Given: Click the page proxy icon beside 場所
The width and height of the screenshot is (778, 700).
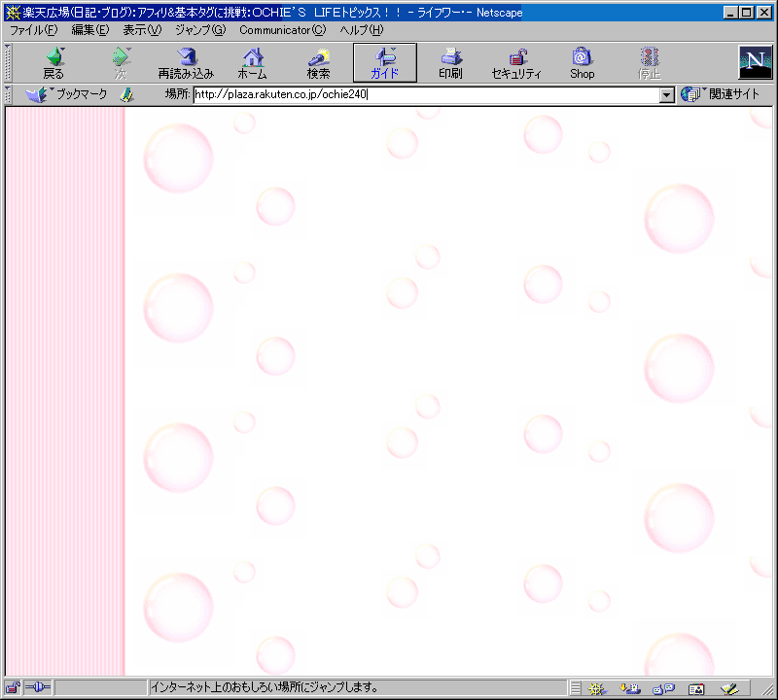Looking at the screenshot, I should click(127, 94).
